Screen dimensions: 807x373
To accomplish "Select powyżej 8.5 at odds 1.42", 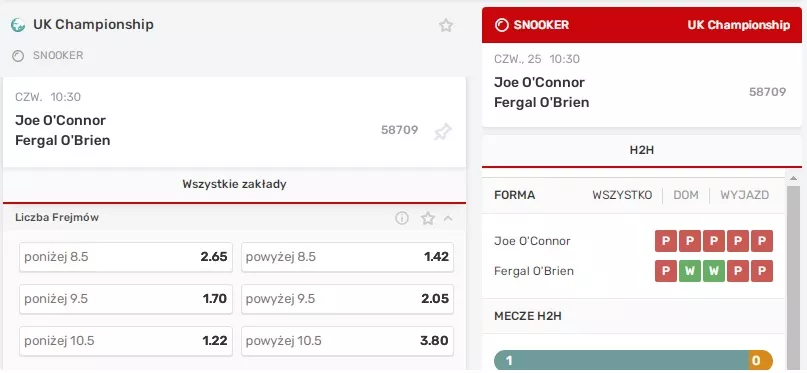I will 347,257.
